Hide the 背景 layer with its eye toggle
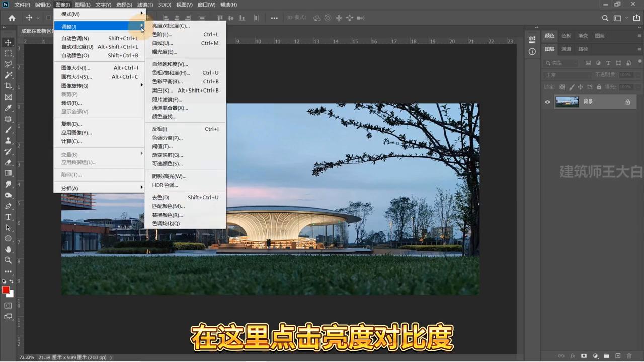The height and width of the screenshot is (362, 644). (x=547, y=102)
